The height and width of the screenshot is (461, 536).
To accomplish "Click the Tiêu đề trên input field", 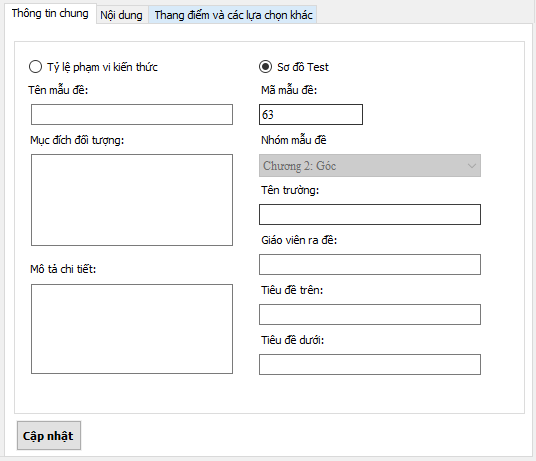I will [x=370, y=314].
